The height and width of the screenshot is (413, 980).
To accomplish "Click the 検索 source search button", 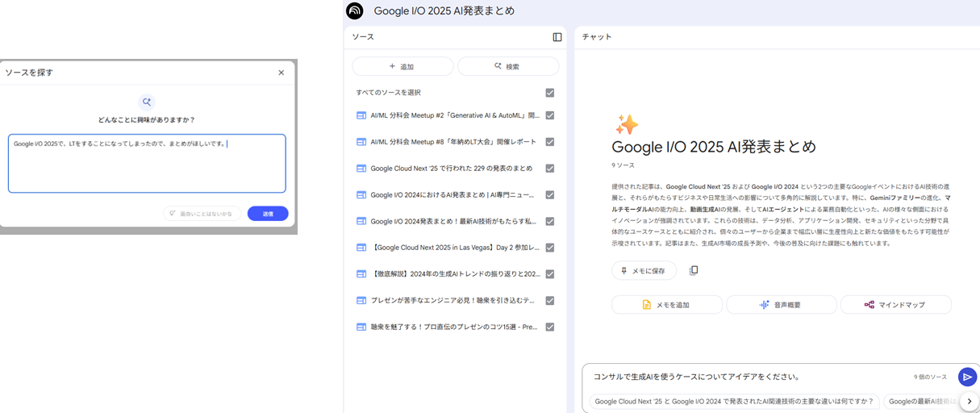I will click(508, 66).
